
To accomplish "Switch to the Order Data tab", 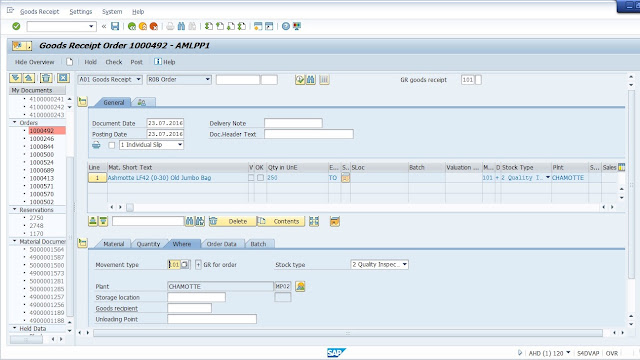I will point(221,244).
